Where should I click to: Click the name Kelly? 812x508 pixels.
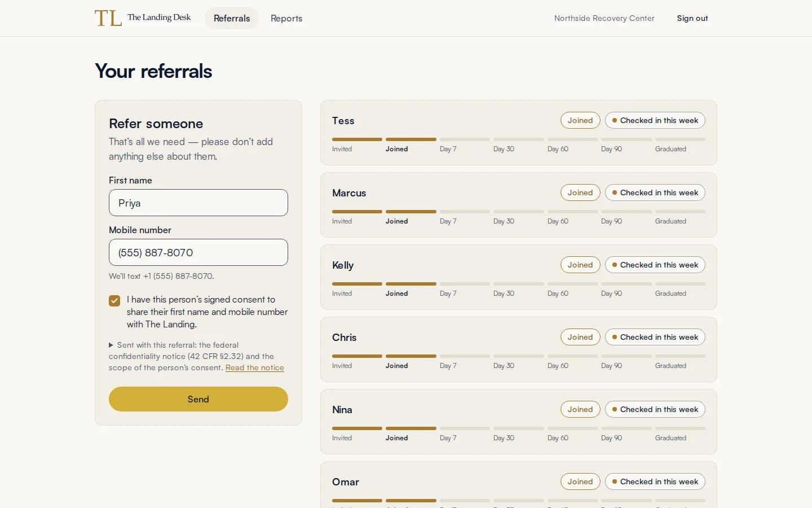point(343,265)
